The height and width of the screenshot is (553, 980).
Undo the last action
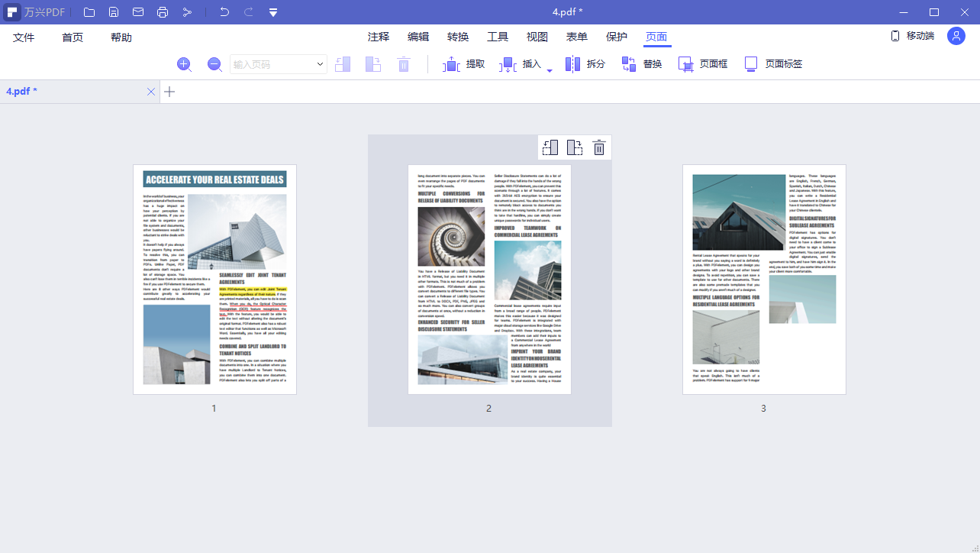tap(224, 12)
